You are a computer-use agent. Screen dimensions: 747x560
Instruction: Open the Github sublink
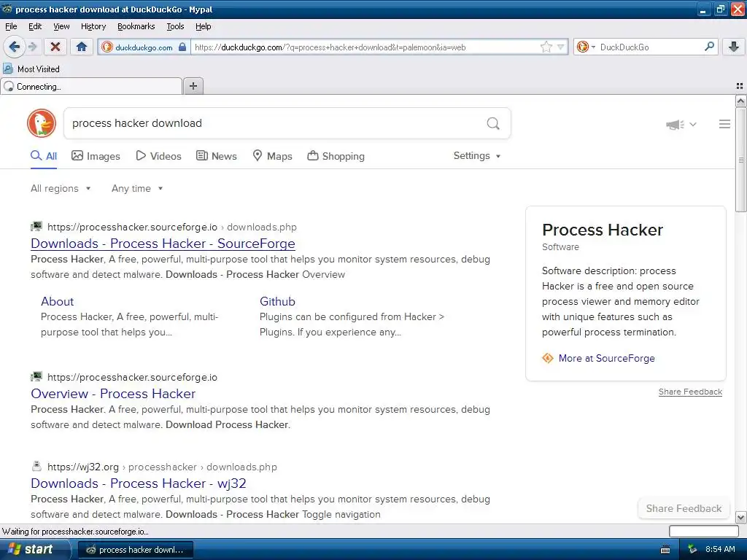pyautogui.click(x=277, y=301)
